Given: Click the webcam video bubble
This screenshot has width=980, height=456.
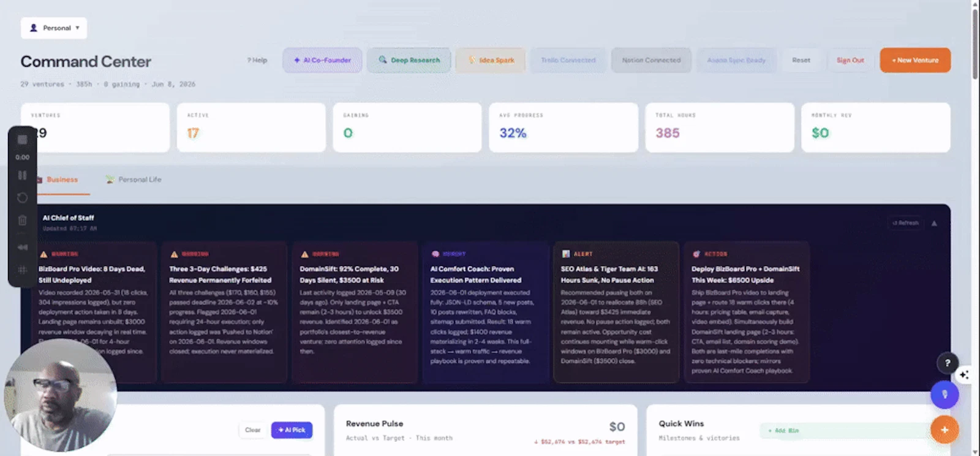Looking at the screenshot, I should 60,395.
